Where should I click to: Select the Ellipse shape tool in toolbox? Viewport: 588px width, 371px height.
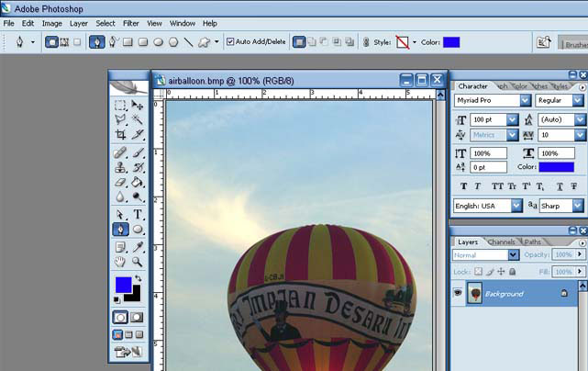(138, 230)
